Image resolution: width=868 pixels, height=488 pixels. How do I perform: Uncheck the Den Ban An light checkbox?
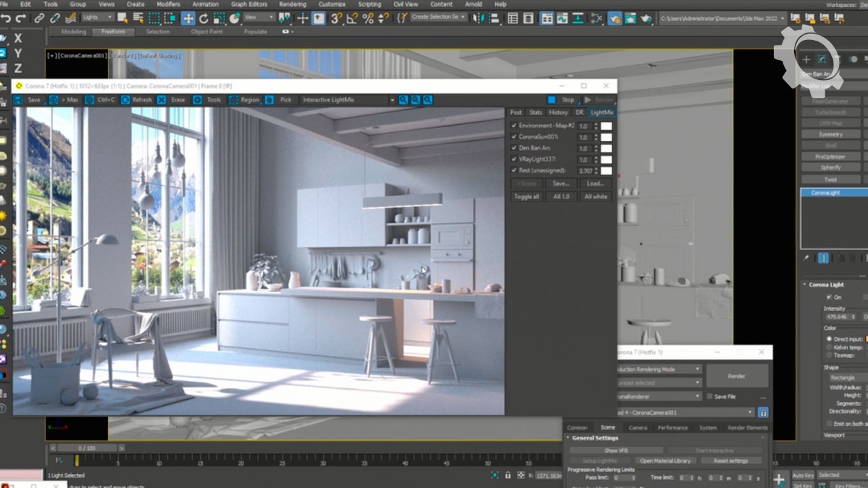pyautogui.click(x=514, y=148)
